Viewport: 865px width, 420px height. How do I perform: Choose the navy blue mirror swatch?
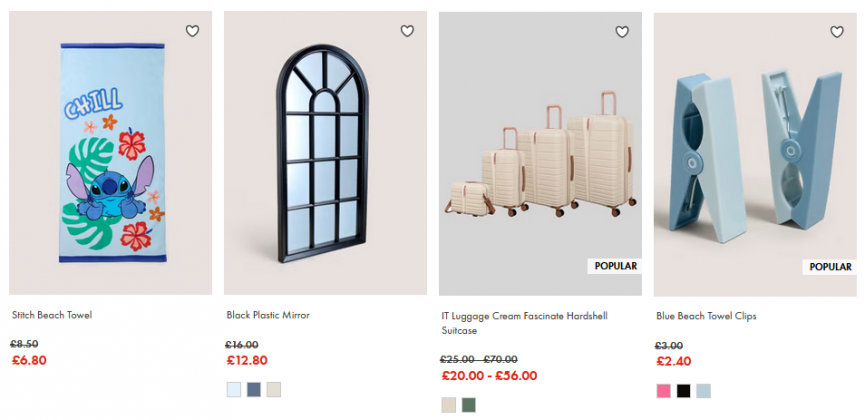pos(254,390)
